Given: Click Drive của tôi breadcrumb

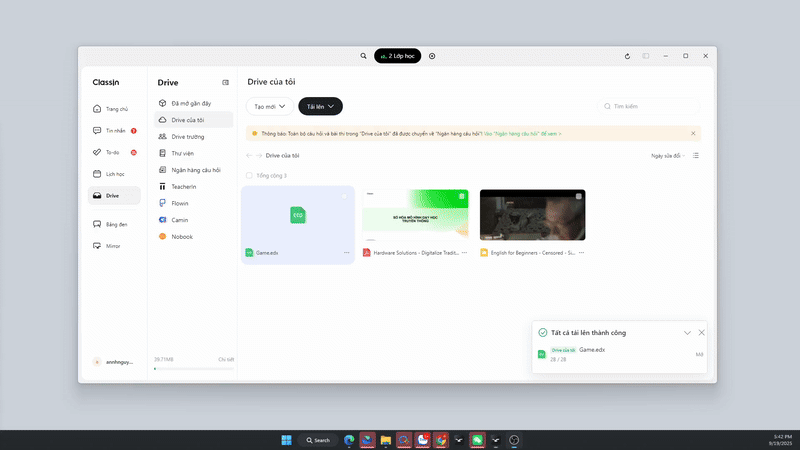Looking at the screenshot, I should (x=282, y=156).
